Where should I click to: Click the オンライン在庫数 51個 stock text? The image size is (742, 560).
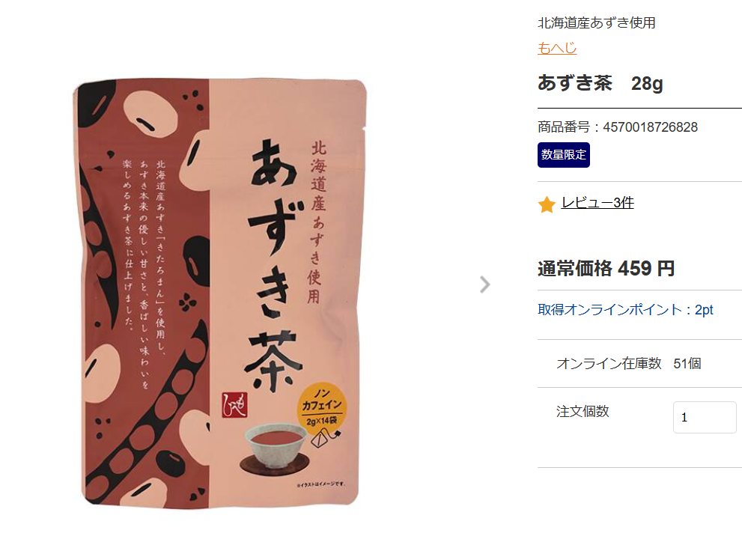coord(628,363)
